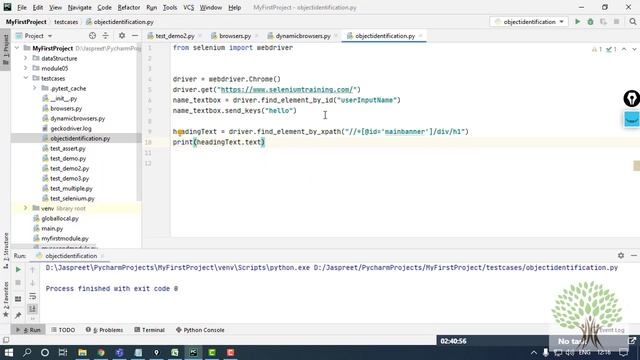Expand the .pytest_cache folder
The width and height of the screenshot is (640, 360).
35,88
